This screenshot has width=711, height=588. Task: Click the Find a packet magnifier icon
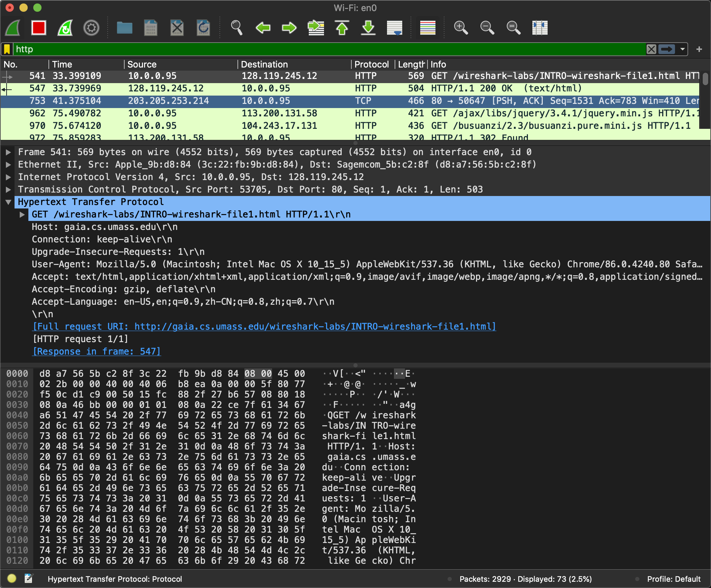point(236,28)
